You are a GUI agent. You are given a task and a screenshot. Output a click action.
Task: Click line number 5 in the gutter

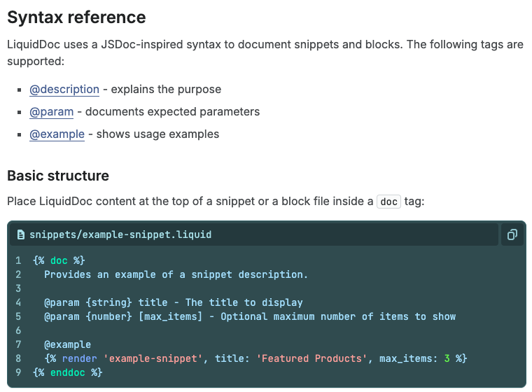(18, 316)
